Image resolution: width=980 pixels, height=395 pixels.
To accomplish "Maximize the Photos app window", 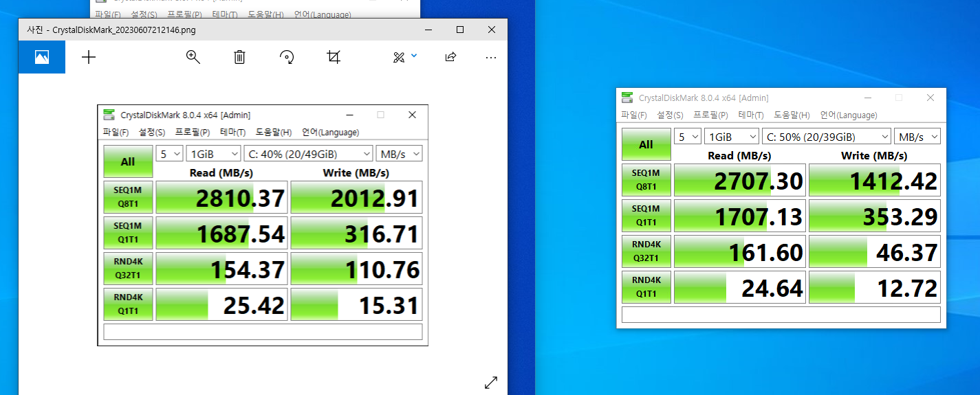I will pos(460,30).
